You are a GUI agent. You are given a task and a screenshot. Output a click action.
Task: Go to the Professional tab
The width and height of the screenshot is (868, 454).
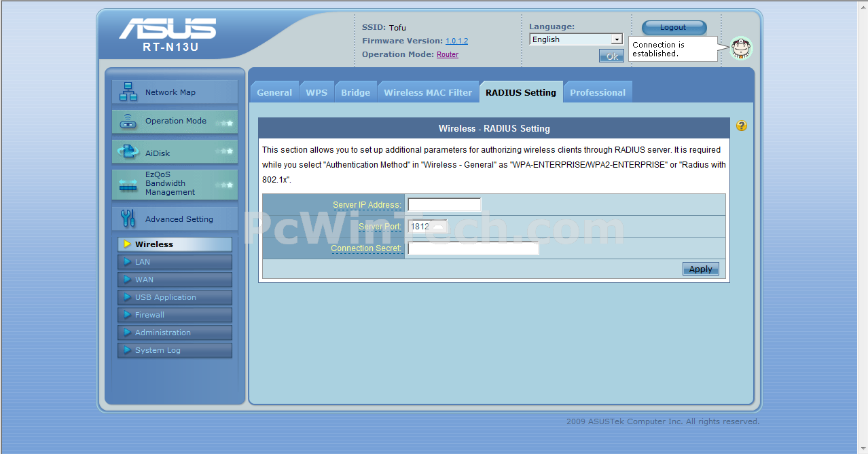(598, 92)
